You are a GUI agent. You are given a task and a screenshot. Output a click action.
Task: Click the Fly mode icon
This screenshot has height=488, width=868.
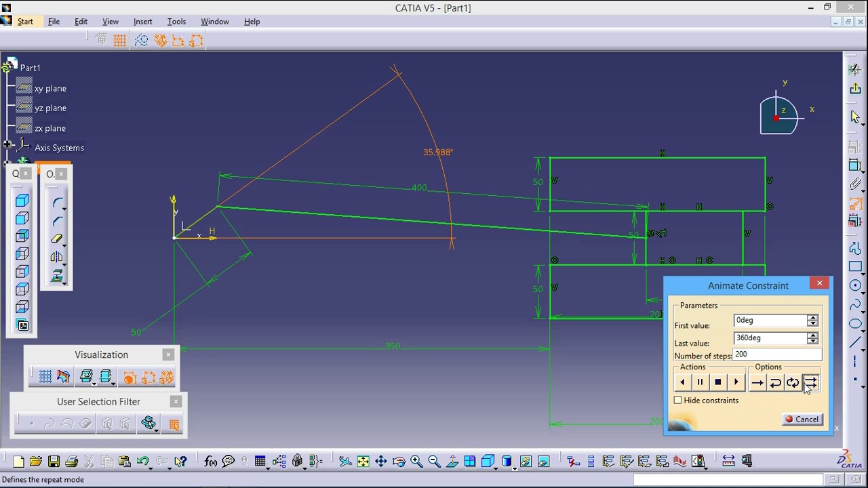345,462
